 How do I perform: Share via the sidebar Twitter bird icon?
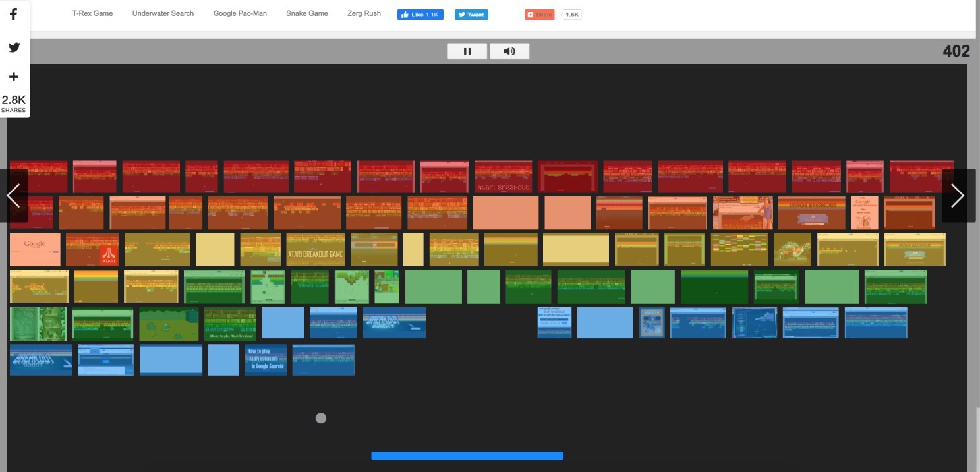(x=14, y=47)
